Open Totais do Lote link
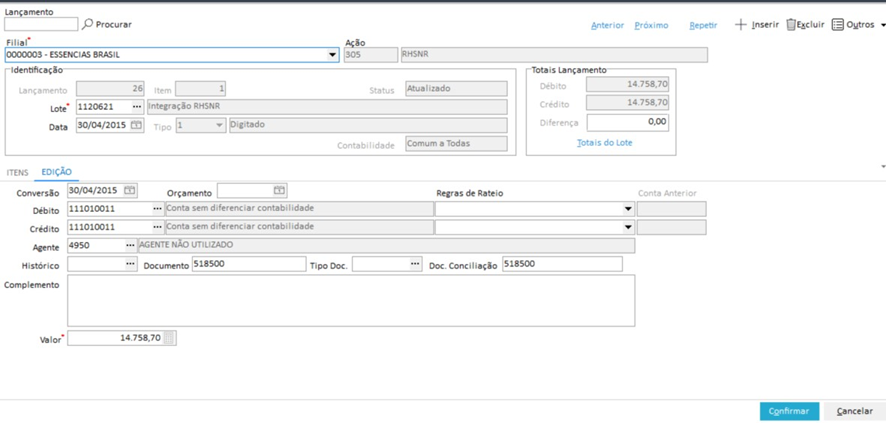 [605, 143]
